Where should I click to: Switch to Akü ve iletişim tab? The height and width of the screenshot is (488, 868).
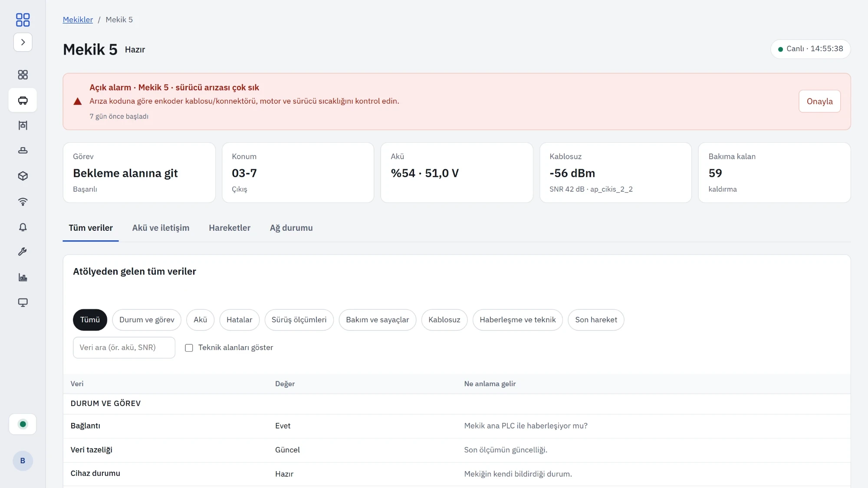[x=161, y=228]
